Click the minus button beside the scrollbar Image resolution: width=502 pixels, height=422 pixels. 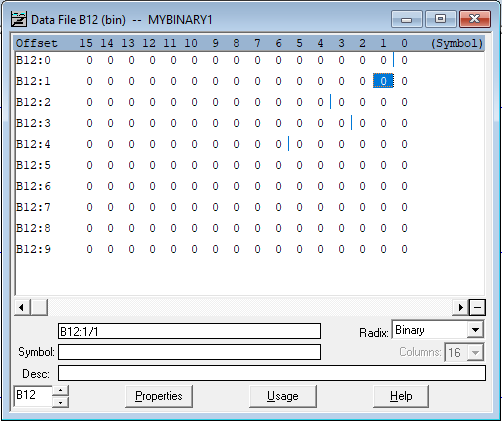pyautogui.click(x=477, y=307)
